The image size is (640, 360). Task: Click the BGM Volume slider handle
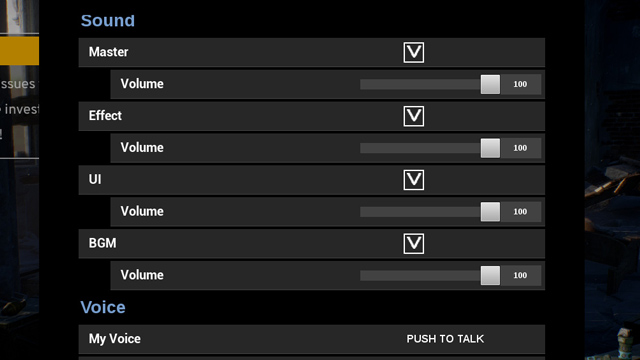490,275
